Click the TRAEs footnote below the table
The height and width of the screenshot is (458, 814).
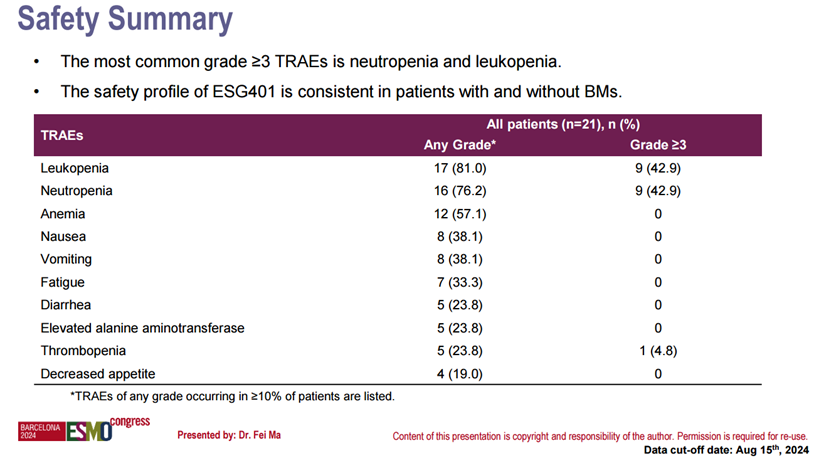coord(232,396)
